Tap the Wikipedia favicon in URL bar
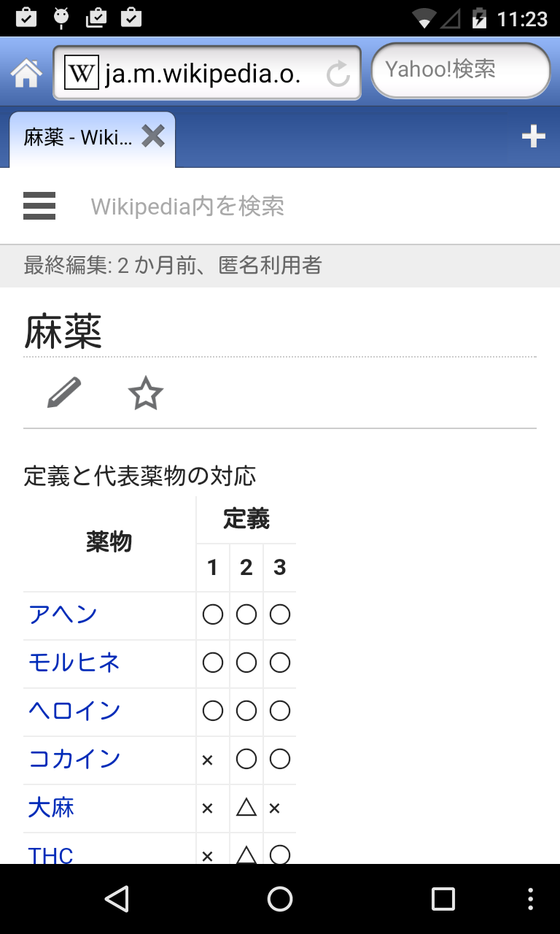Screen dimensions: 560x934 (81, 73)
